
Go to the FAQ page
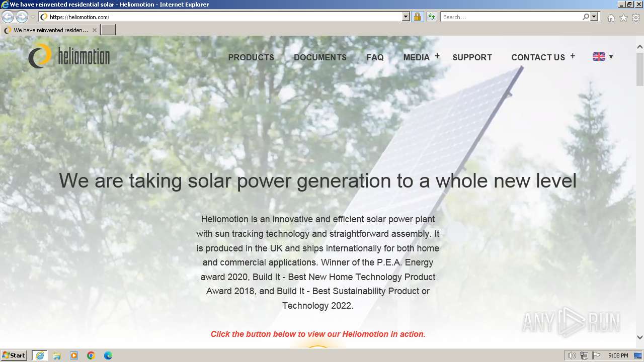[375, 57]
